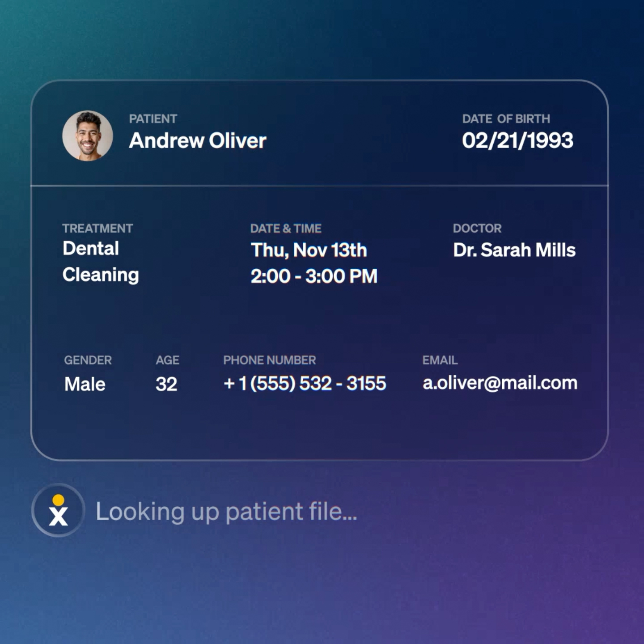Click the 2:00 - 3:00 PM time slot

(x=314, y=276)
